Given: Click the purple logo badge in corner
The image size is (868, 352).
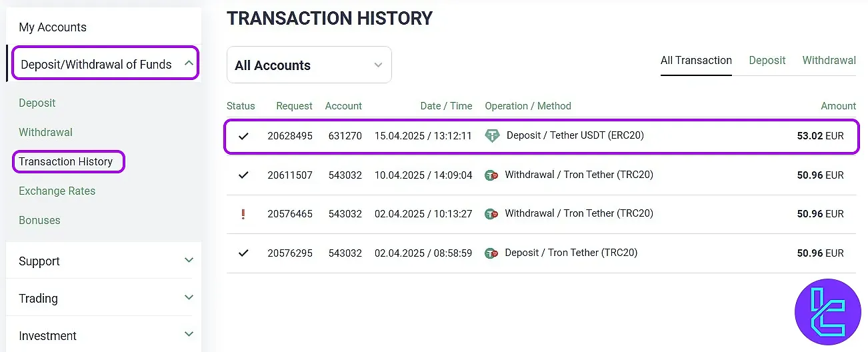Looking at the screenshot, I should [829, 311].
